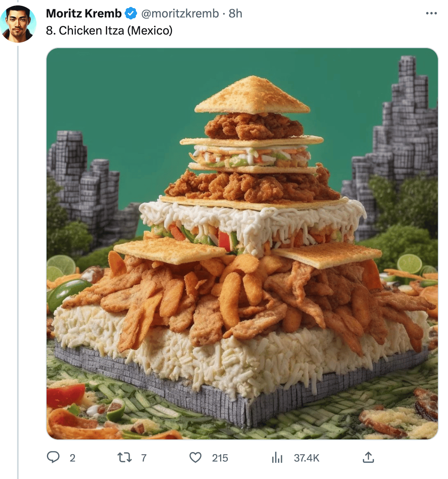Click the vertical thread line below avatar
448x479 pixels.
tap(18, 261)
